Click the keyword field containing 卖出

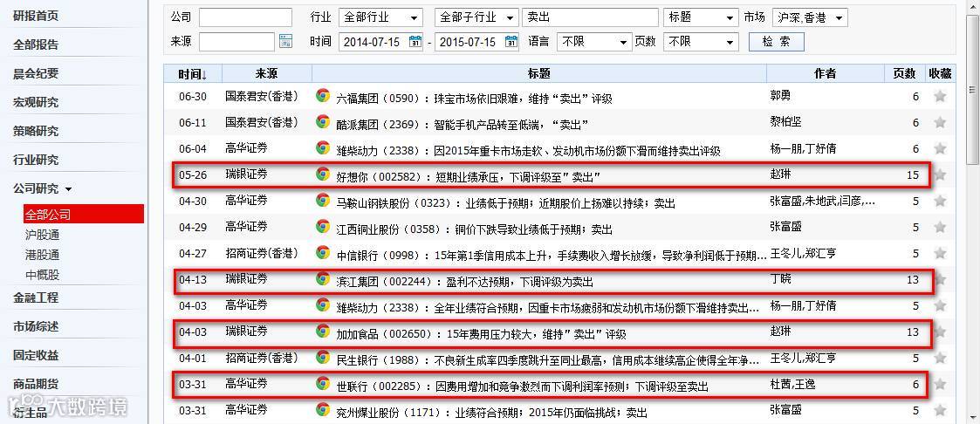[590, 17]
